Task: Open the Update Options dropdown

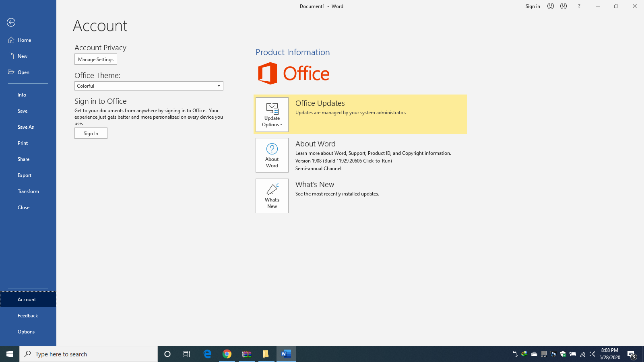Action: click(272, 115)
